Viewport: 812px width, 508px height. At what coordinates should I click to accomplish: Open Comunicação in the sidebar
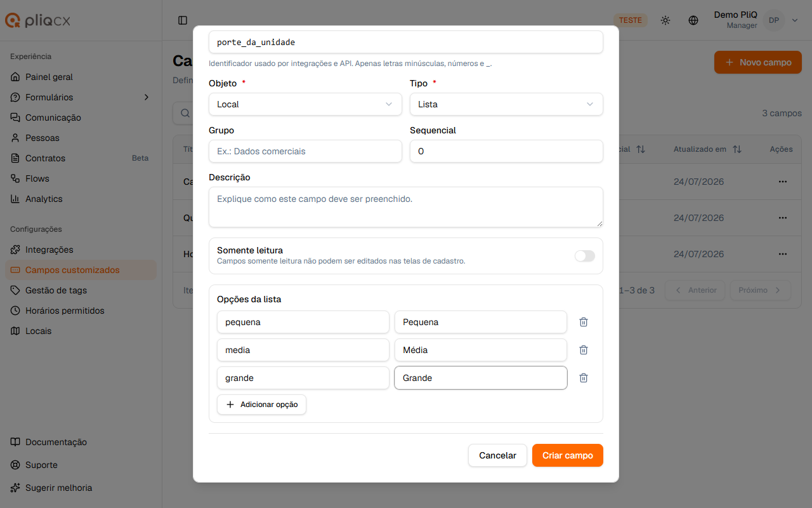[81, 117]
